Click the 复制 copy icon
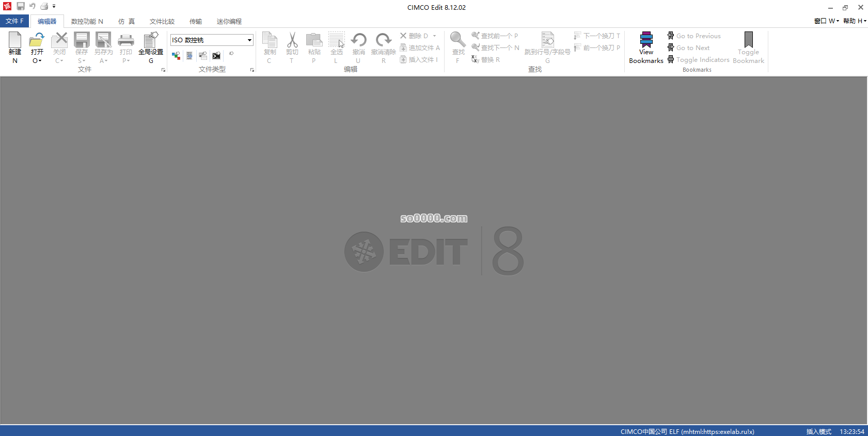 (270, 40)
